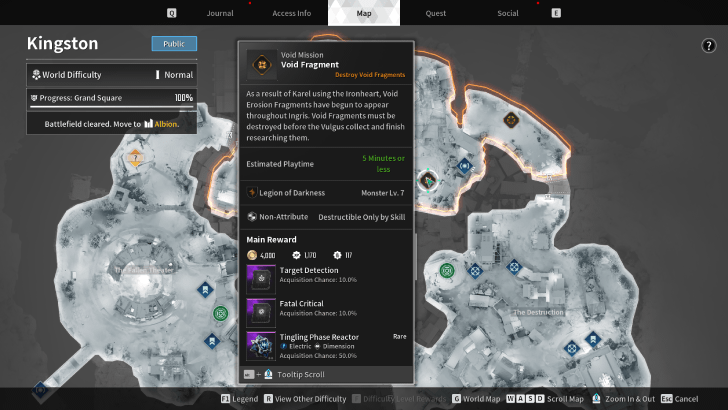Click the Progress: Grand Square bar
728x410 pixels.
click(x=112, y=98)
